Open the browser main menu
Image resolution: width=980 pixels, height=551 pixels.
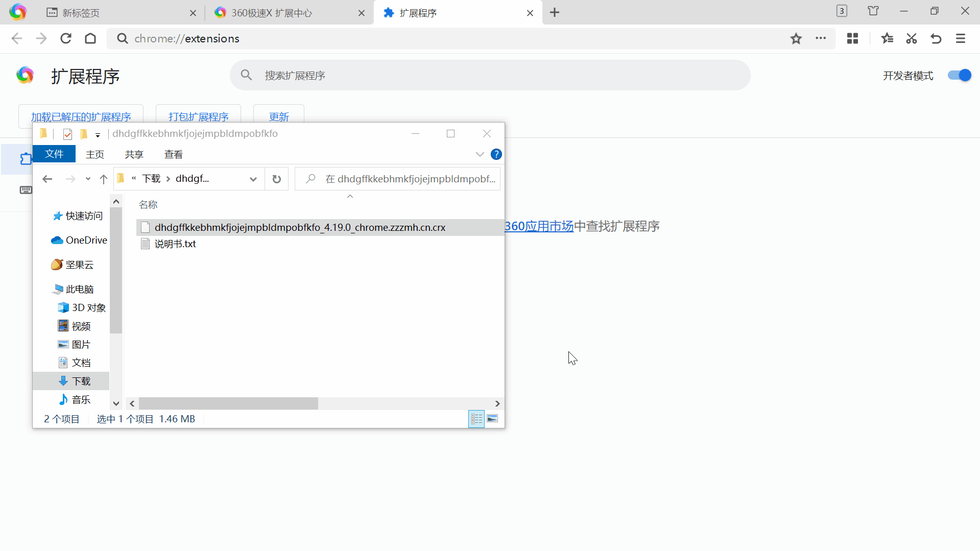click(x=961, y=38)
